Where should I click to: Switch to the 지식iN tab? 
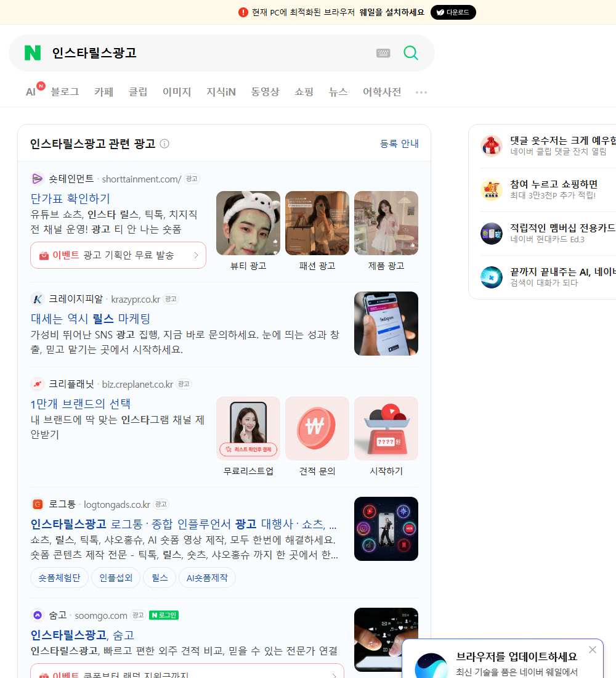221,92
